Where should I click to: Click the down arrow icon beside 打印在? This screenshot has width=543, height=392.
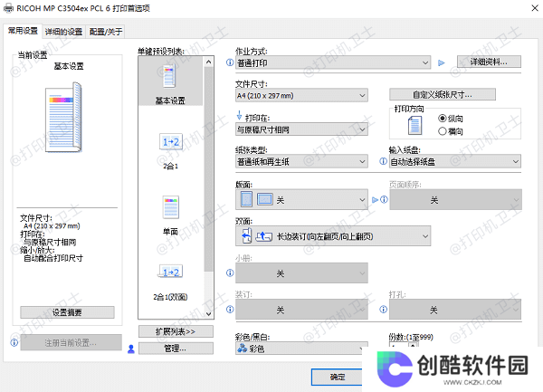tap(239, 115)
